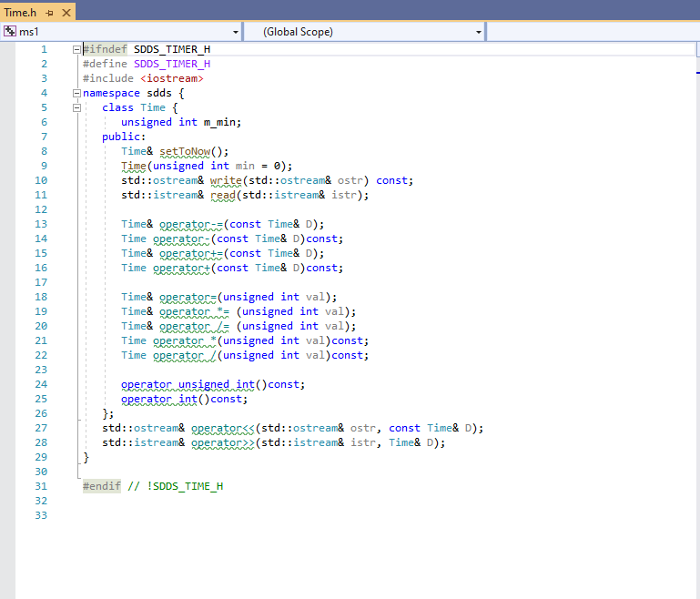Click the public: access specifier
Viewport: 700px width, 599px height.
click(124, 137)
